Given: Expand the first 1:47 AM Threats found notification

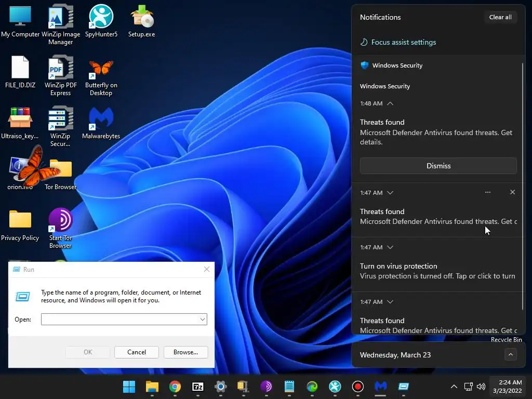Looking at the screenshot, I should click(x=390, y=193).
